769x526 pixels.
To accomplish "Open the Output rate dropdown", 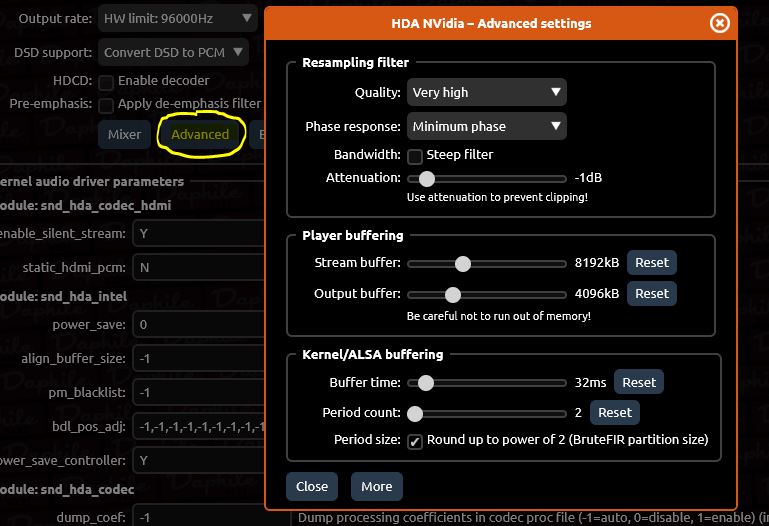I will (178, 18).
